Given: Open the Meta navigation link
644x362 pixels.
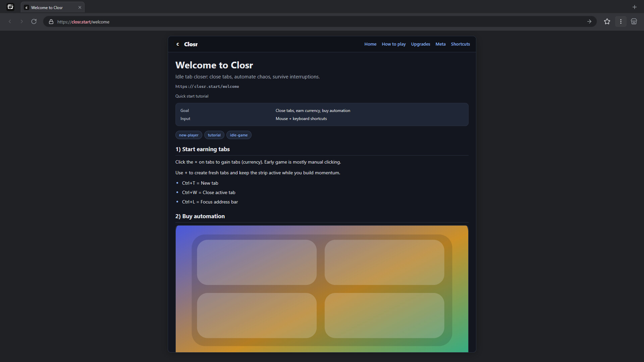Looking at the screenshot, I should (440, 44).
